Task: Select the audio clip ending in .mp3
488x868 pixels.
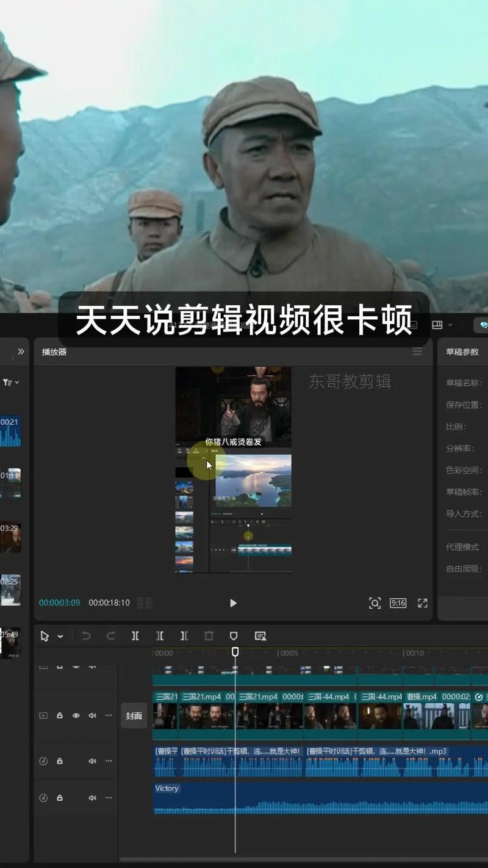Action: 395,761
